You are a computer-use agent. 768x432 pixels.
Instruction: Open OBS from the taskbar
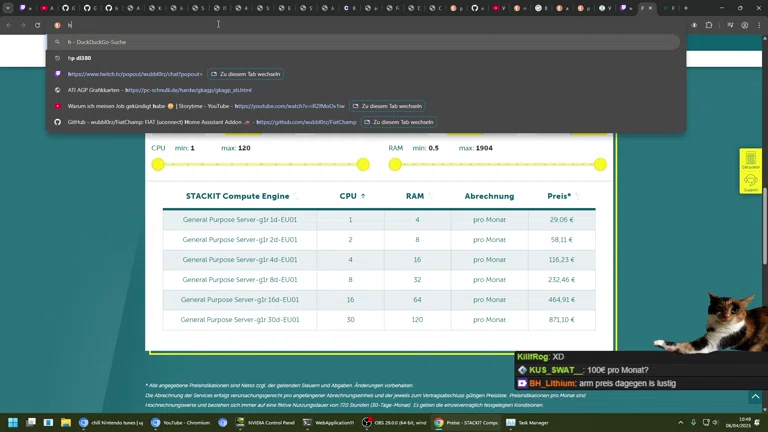(x=394, y=422)
